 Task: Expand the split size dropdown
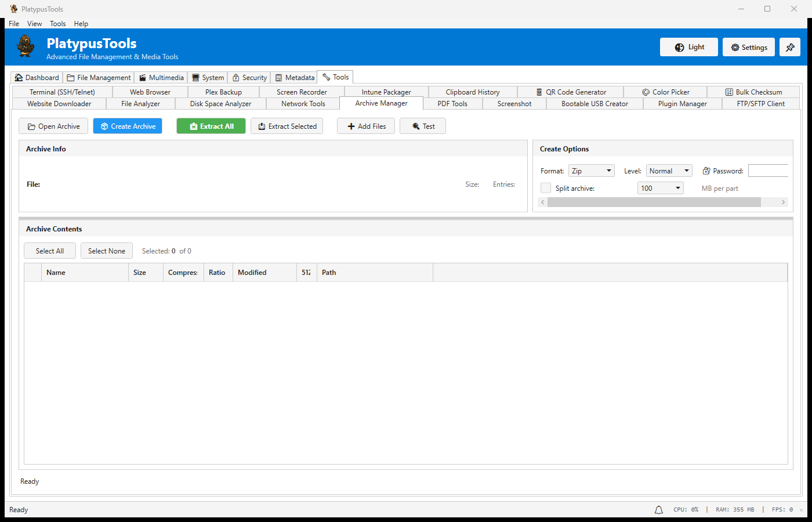[x=660, y=188]
